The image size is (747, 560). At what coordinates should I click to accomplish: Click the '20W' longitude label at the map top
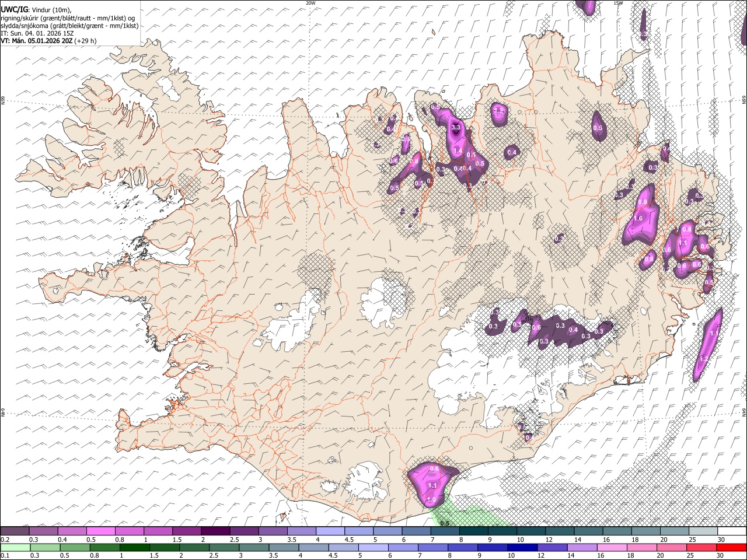pyautogui.click(x=310, y=3)
